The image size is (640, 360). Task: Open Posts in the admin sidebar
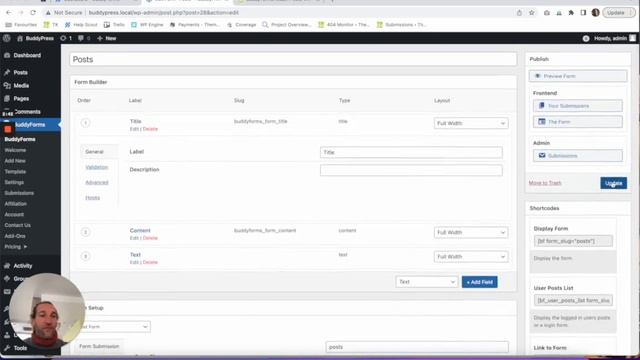20,72
